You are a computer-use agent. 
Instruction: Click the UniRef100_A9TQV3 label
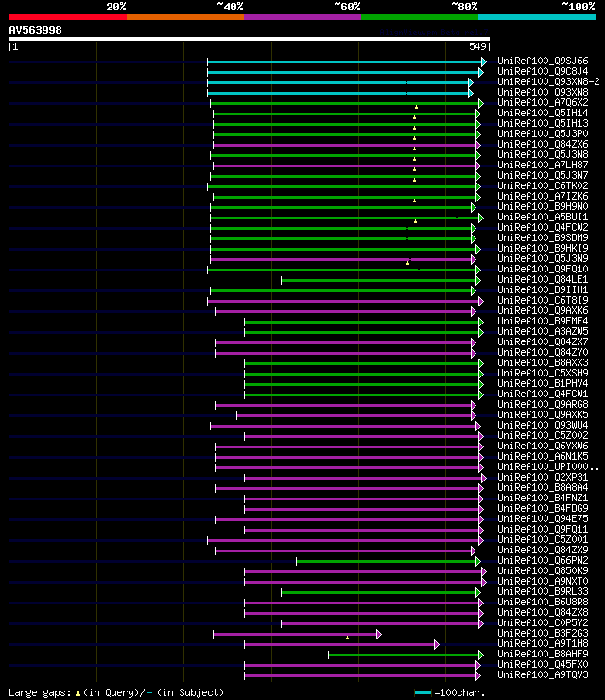click(x=543, y=675)
